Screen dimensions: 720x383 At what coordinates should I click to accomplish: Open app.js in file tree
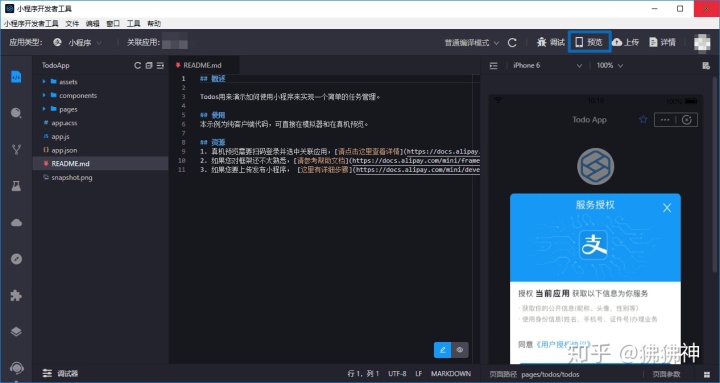tap(60, 136)
